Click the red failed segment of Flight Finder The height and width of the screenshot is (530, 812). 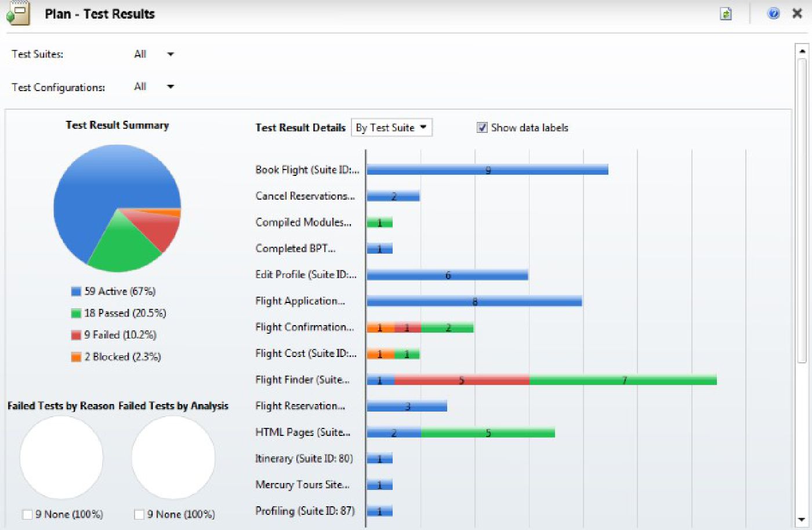pos(462,380)
